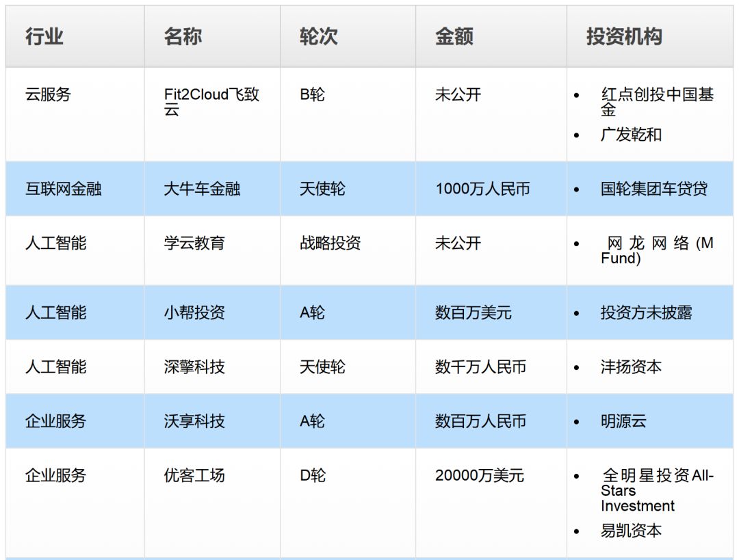Select investor 全明星投资 All-Stars Investment
Screen dimensions: 739x560
[657, 490]
